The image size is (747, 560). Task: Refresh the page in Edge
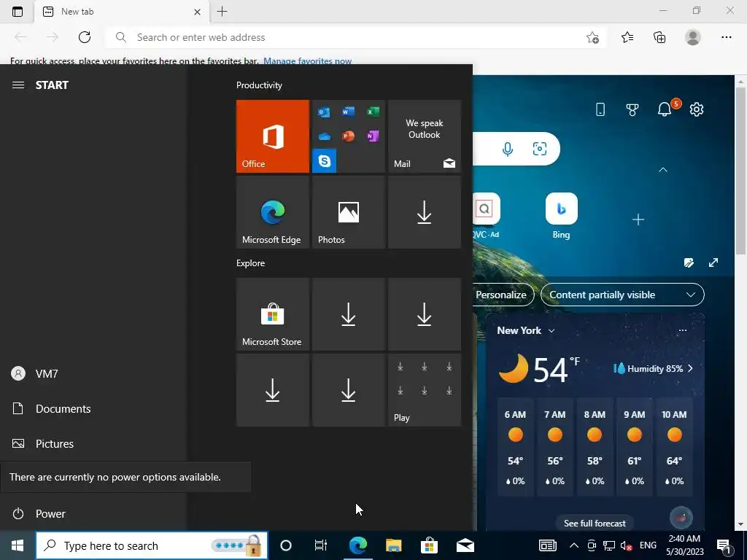85,37
